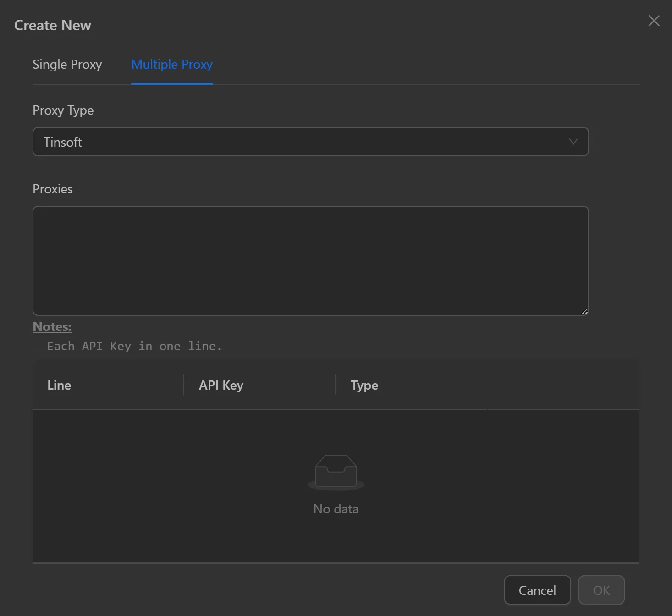This screenshot has height=616, width=672.
Task: Click inside the Proxies text area
Action: point(311,260)
